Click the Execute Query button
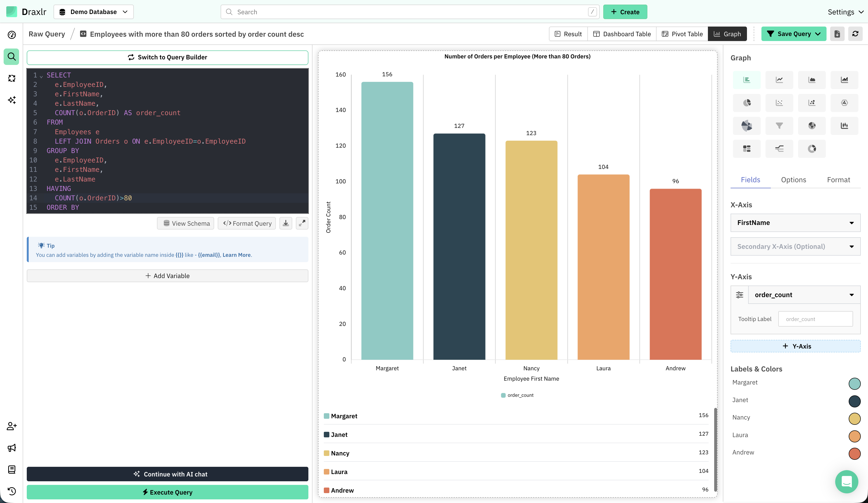868x503 pixels. (167, 492)
